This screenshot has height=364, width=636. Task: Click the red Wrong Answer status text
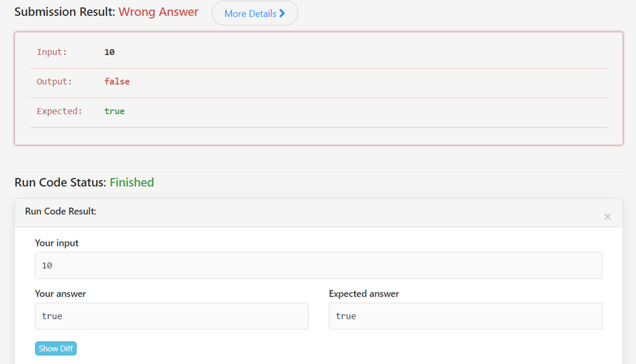pos(158,12)
